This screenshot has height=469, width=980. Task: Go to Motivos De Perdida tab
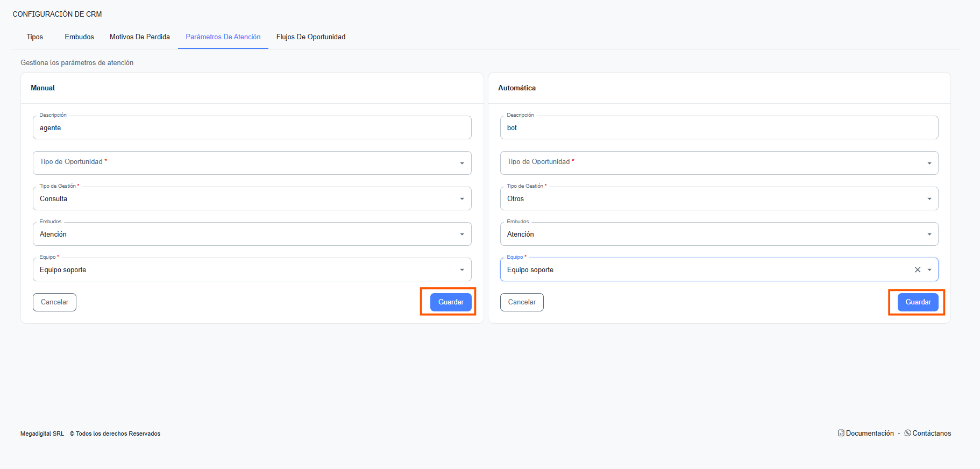[x=140, y=37]
